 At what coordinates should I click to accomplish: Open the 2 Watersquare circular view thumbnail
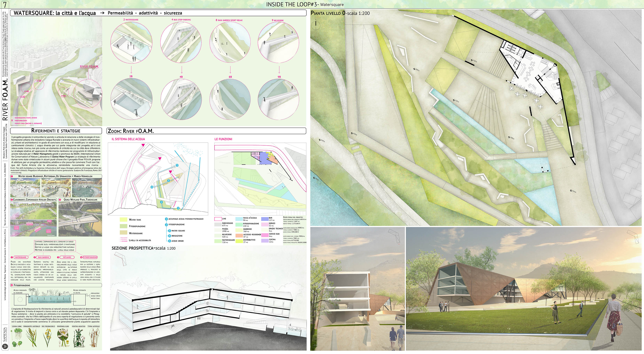131,42
